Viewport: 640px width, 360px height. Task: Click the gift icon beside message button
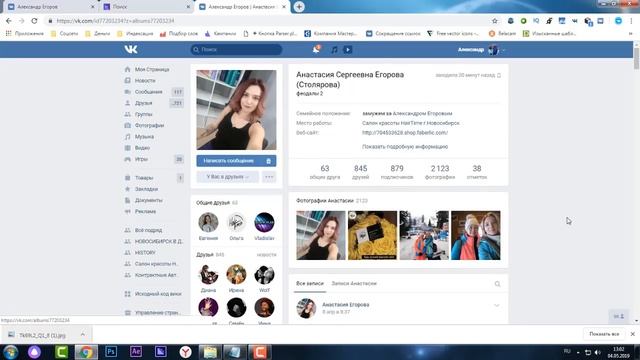(269, 161)
